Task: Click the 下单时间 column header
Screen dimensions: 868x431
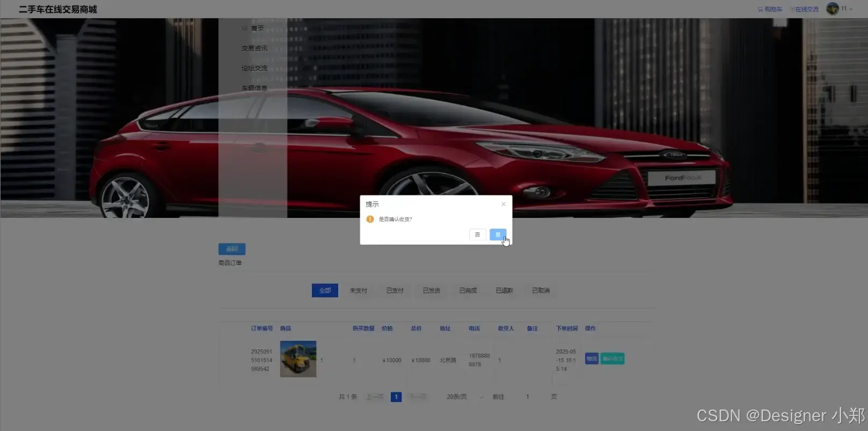Action: (x=567, y=328)
